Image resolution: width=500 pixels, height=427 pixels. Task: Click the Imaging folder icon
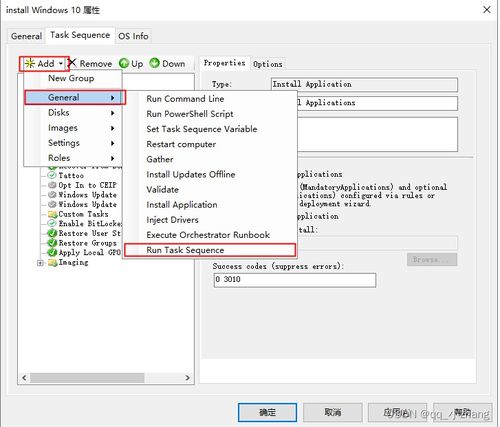tap(53, 263)
